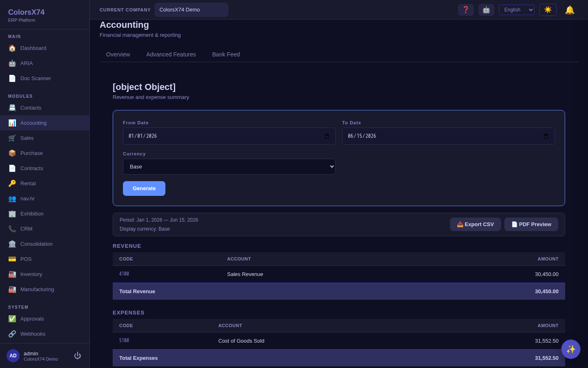
Task: Click the Period Jan 1, 2026 text
Action: click(159, 220)
